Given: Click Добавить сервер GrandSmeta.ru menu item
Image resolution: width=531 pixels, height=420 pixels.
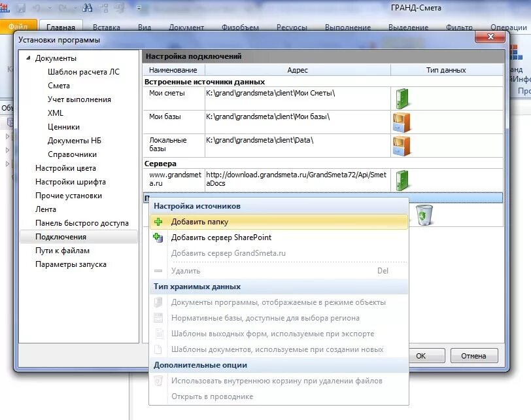Looking at the screenshot, I should pyautogui.click(x=279, y=253).
